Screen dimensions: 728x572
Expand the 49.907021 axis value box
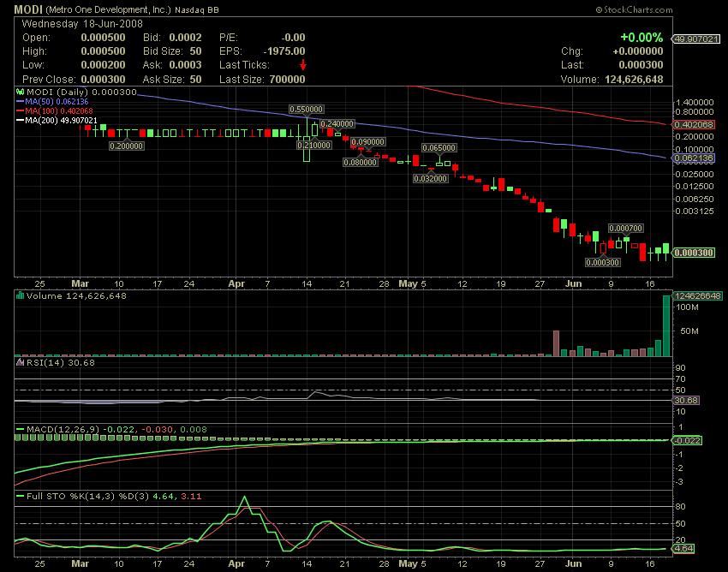(x=698, y=39)
